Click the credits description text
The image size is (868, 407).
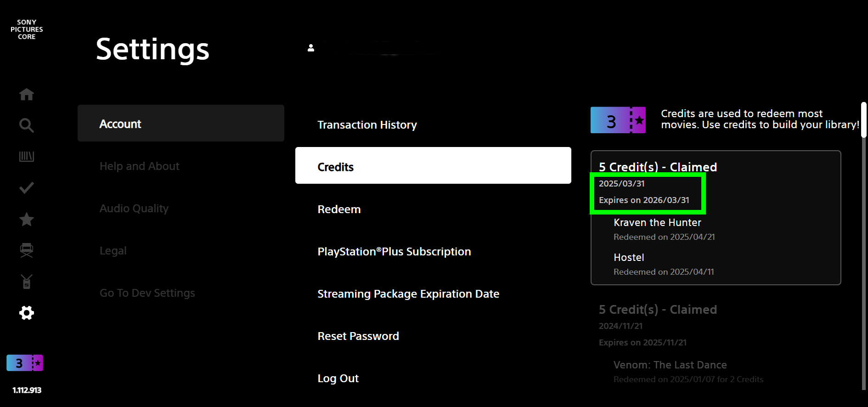pos(760,119)
